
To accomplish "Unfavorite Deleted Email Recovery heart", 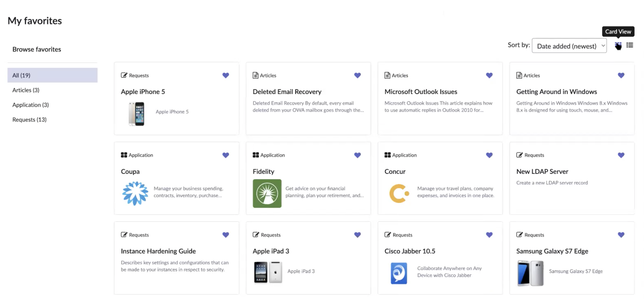I will coord(357,75).
